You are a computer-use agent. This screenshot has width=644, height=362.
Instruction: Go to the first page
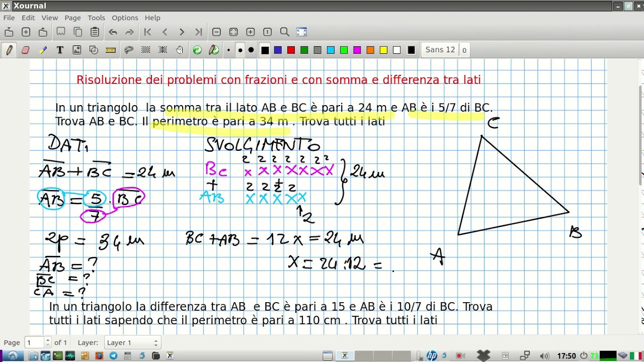[x=147, y=32]
